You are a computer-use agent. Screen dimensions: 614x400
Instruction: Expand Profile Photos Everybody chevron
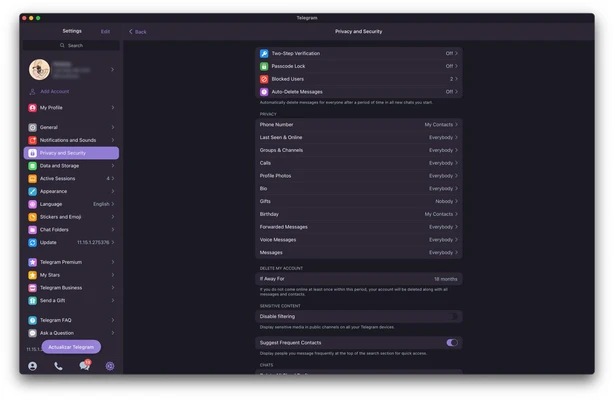click(x=457, y=176)
